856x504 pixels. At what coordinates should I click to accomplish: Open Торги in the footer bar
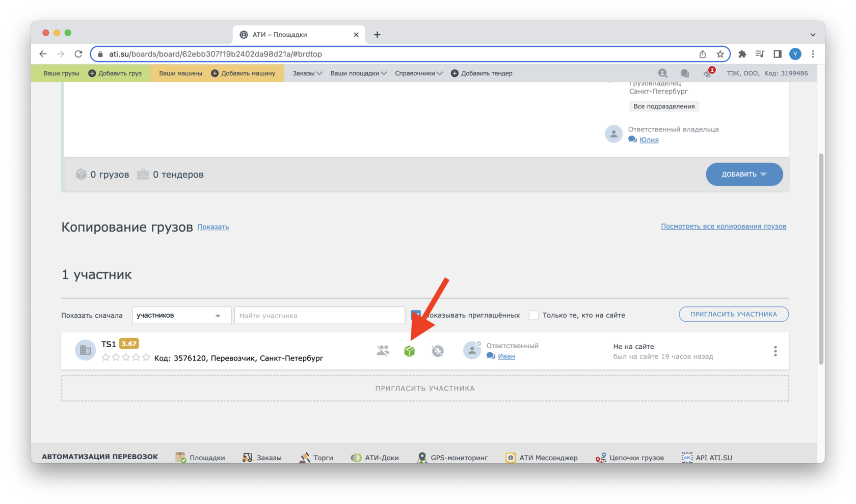316,457
